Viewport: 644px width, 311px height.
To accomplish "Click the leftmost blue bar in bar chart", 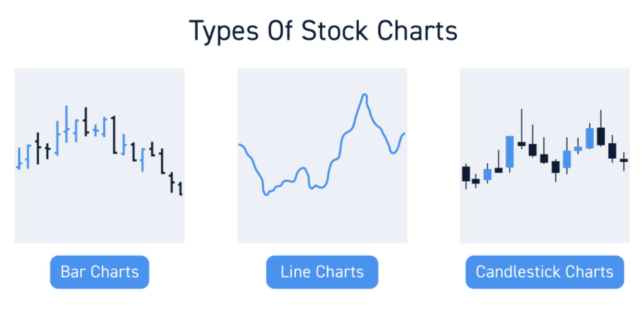I will pyautogui.click(x=19, y=159).
